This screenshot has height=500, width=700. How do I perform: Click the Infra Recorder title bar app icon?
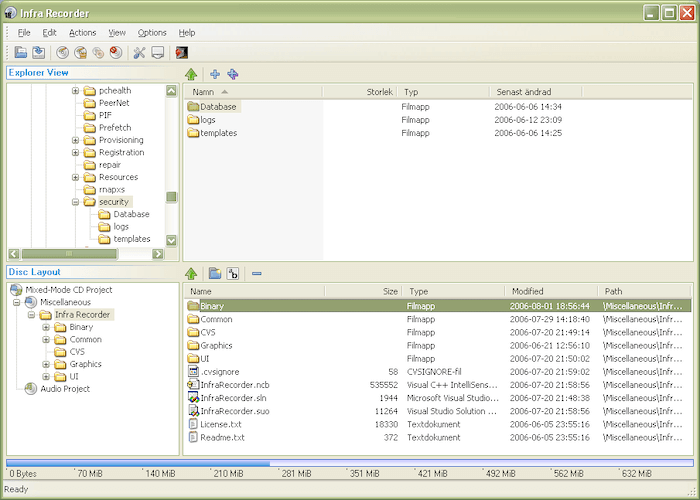click(x=10, y=13)
